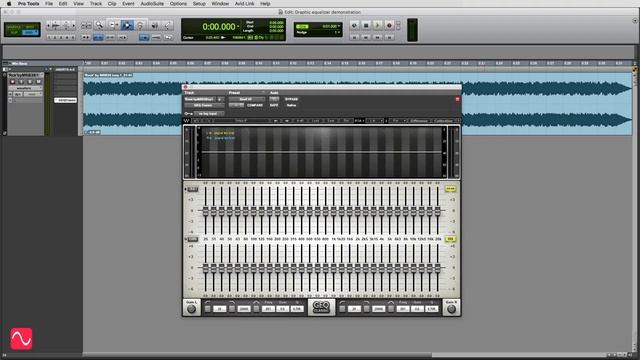
Task: Click the transport online button left of Stop
Action: pos(354,25)
